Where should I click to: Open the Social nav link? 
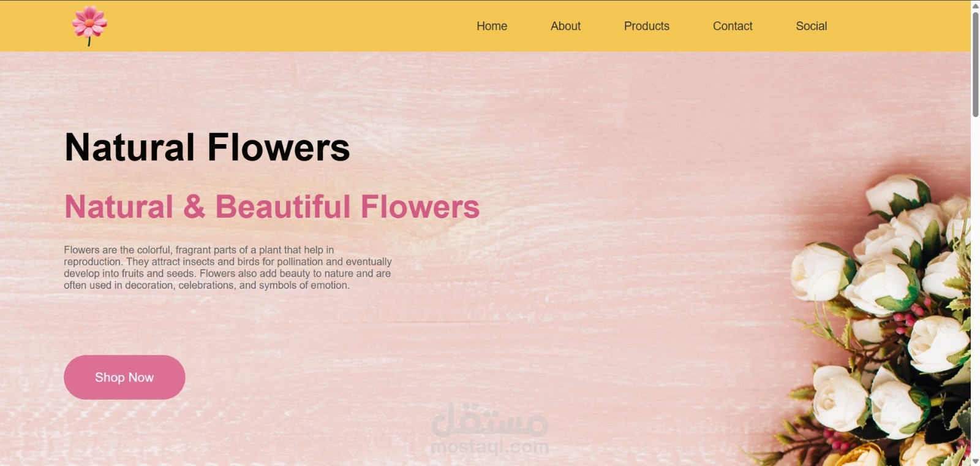811,26
